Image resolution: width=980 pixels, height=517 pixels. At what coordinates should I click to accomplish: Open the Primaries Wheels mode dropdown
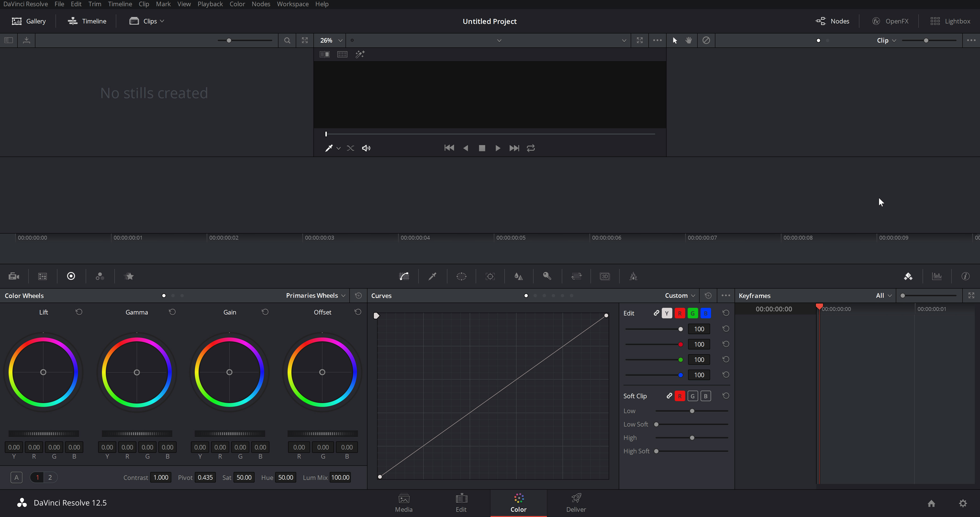(x=316, y=295)
